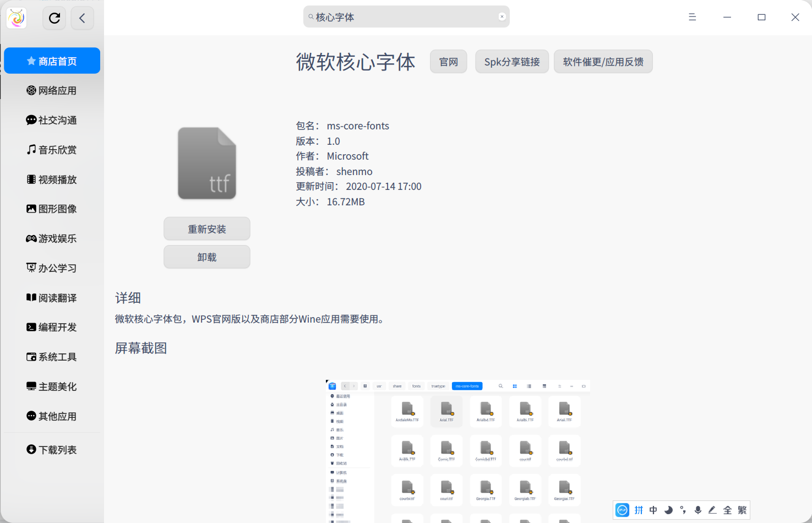
Task: Select 商店首页 in the sidebar
Action: pyautogui.click(x=52, y=61)
